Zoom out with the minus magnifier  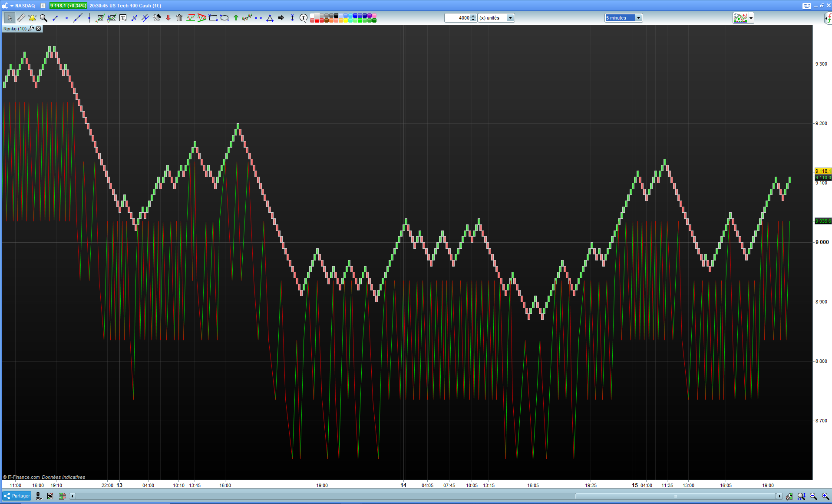(x=813, y=496)
